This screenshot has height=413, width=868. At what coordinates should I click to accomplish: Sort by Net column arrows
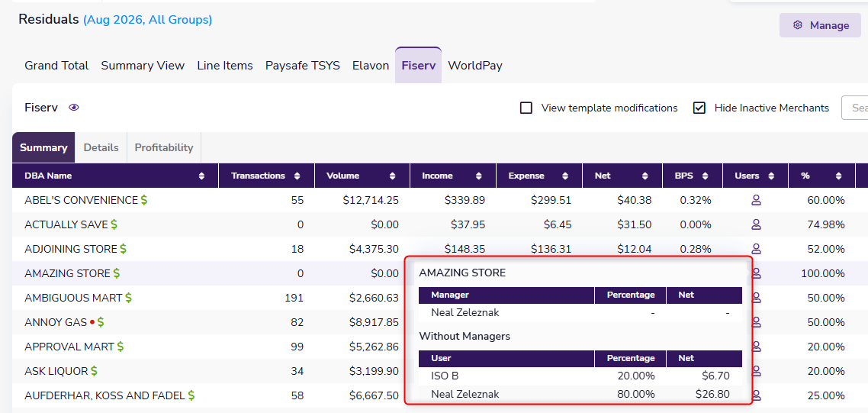pos(645,176)
